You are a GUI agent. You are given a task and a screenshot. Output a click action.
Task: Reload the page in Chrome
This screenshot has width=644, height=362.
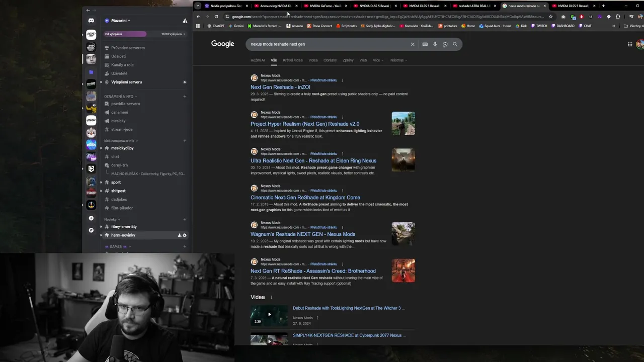pos(216,17)
